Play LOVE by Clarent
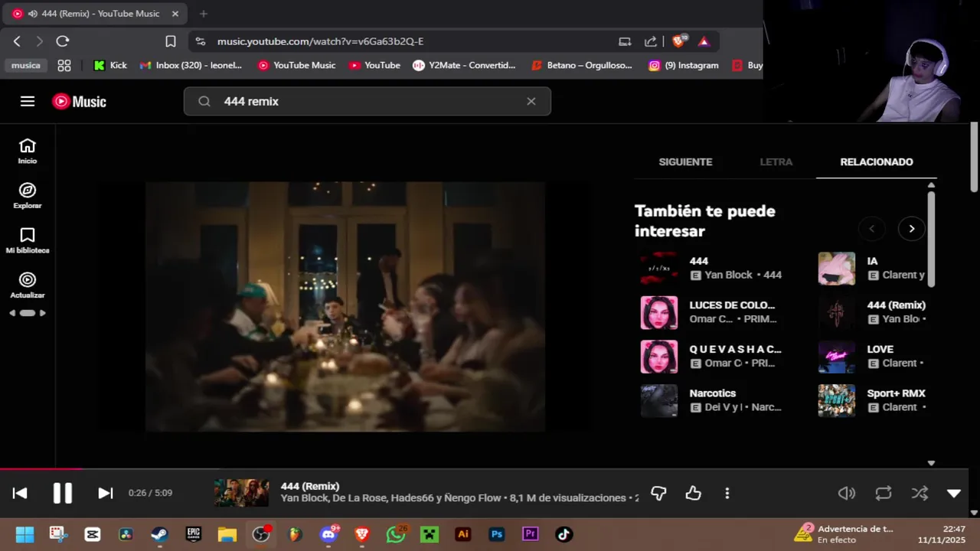This screenshot has height=551, width=980. point(837,357)
